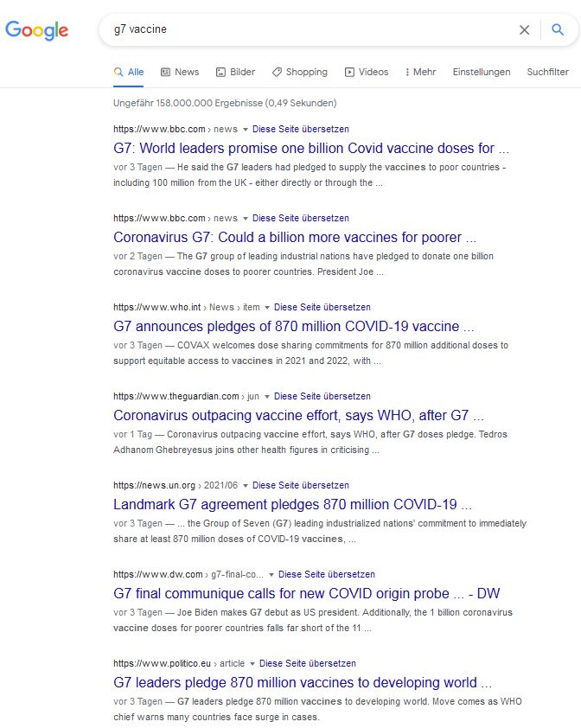Clear the search box with X icon
Screen dimensions: 581x728
[524, 29]
